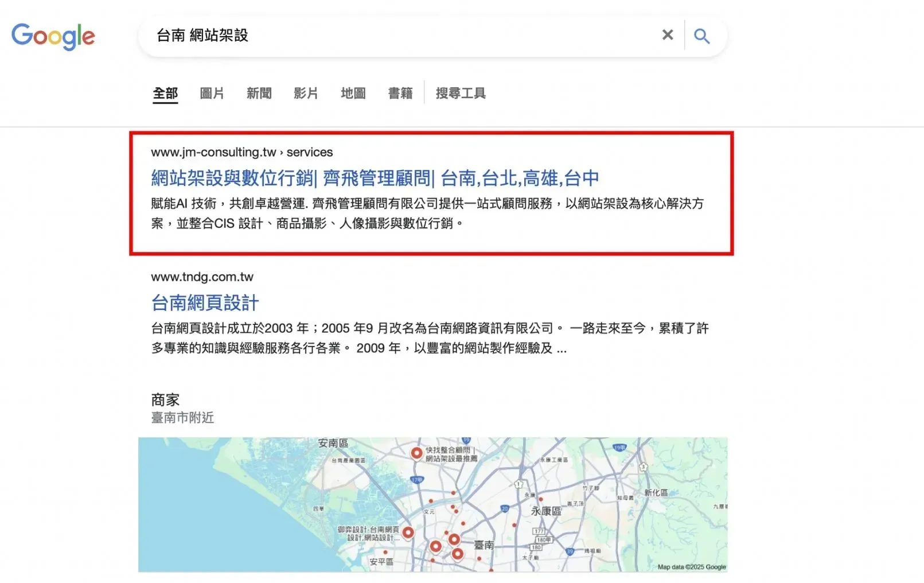The image size is (924, 583).
Task: Click the 臺南市附近 subtitle
Action: click(x=182, y=418)
